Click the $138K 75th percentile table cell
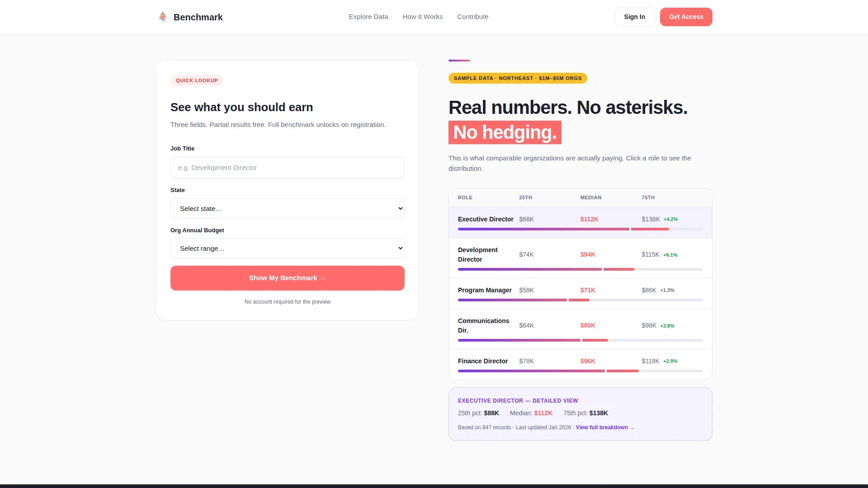This screenshot has width=868, height=488. (x=651, y=219)
